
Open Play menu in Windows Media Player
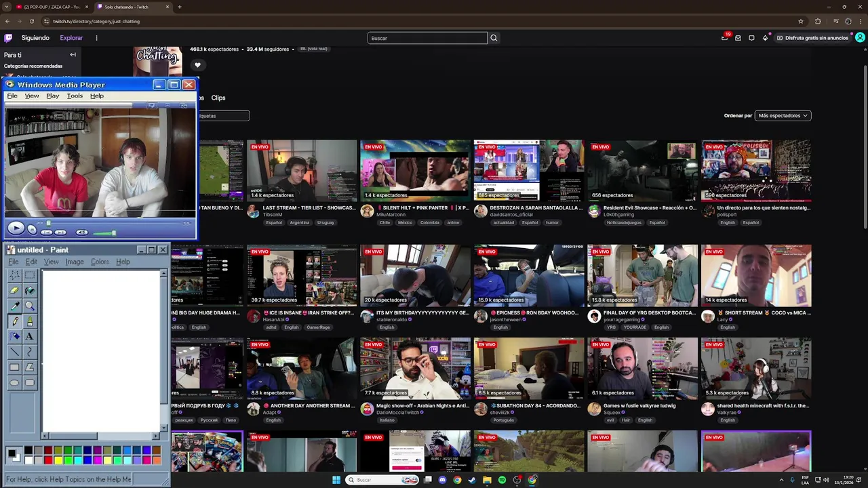click(x=53, y=96)
